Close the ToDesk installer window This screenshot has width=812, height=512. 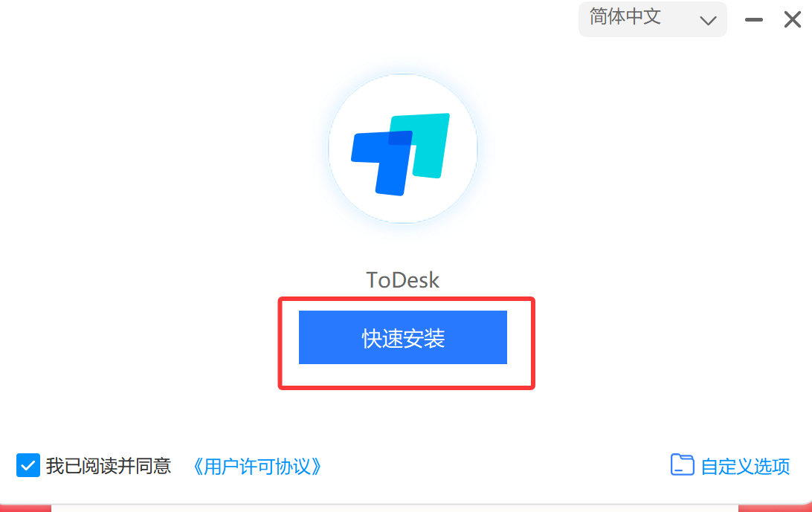793,19
